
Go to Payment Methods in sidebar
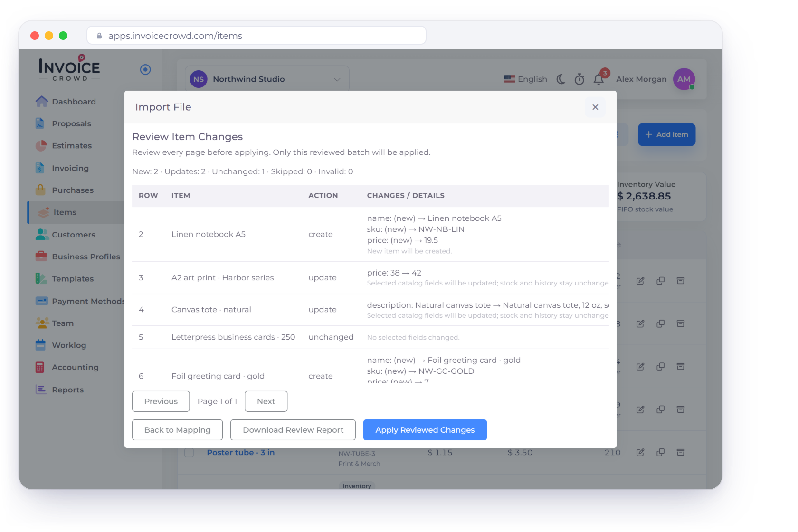click(79, 301)
